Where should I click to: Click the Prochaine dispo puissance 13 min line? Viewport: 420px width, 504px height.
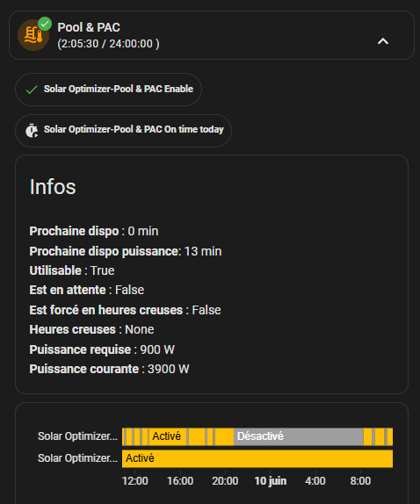pyautogui.click(x=126, y=251)
